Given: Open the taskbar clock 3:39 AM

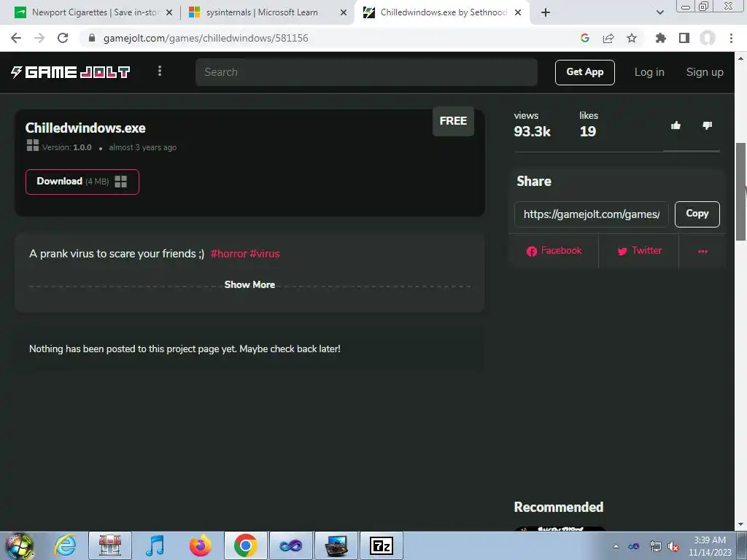Looking at the screenshot, I should 709,546.
